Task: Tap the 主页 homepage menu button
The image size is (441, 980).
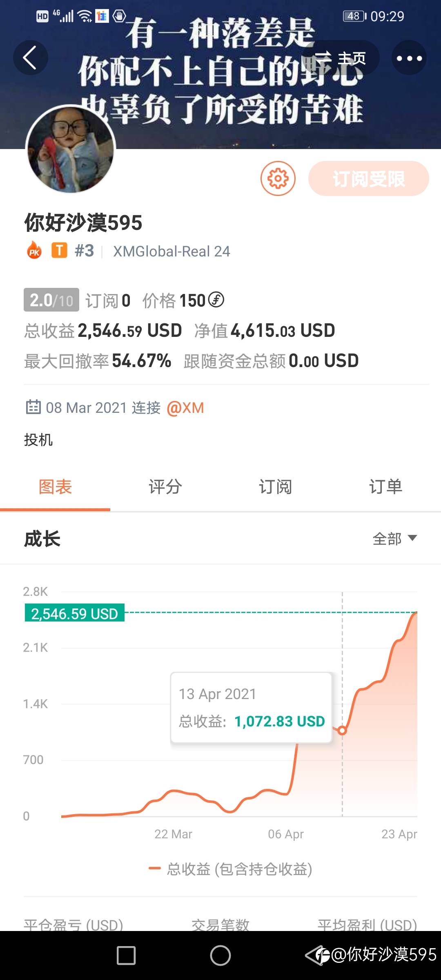Action: [341, 58]
